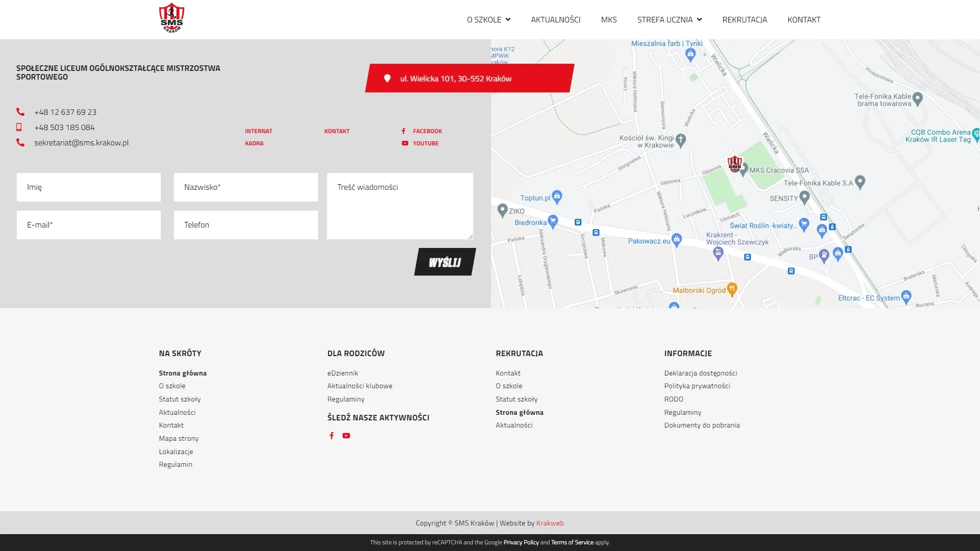Viewport: 980px width, 551px height.
Task: Focus the Nazwisko input field
Action: (246, 187)
